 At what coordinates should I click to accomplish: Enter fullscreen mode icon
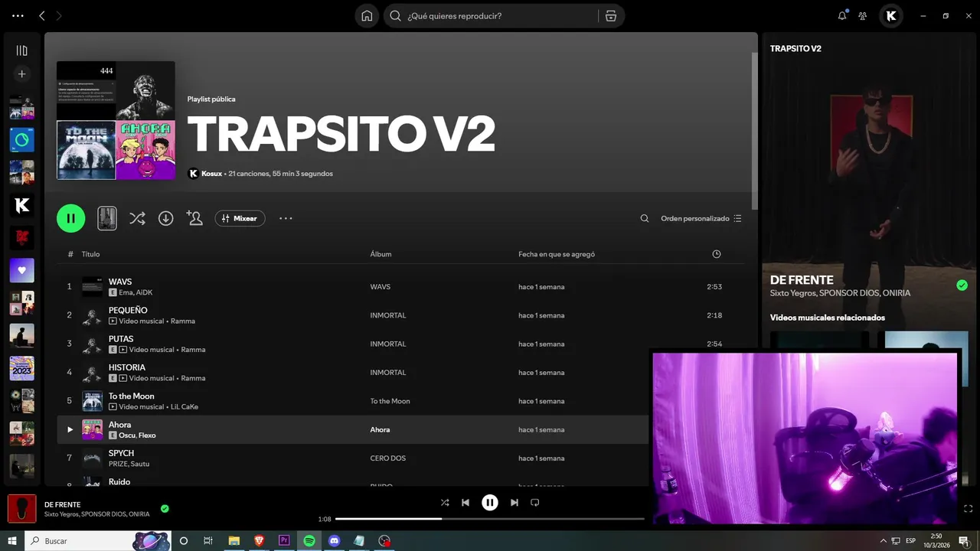[968, 509]
